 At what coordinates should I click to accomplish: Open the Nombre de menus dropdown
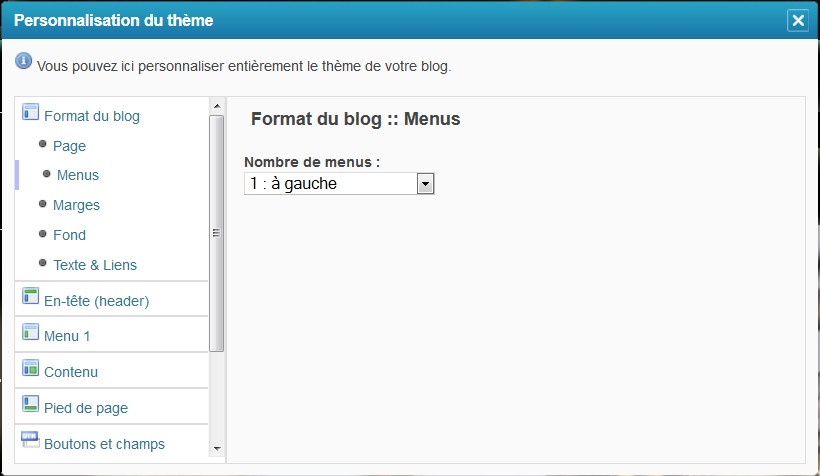pos(425,183)
